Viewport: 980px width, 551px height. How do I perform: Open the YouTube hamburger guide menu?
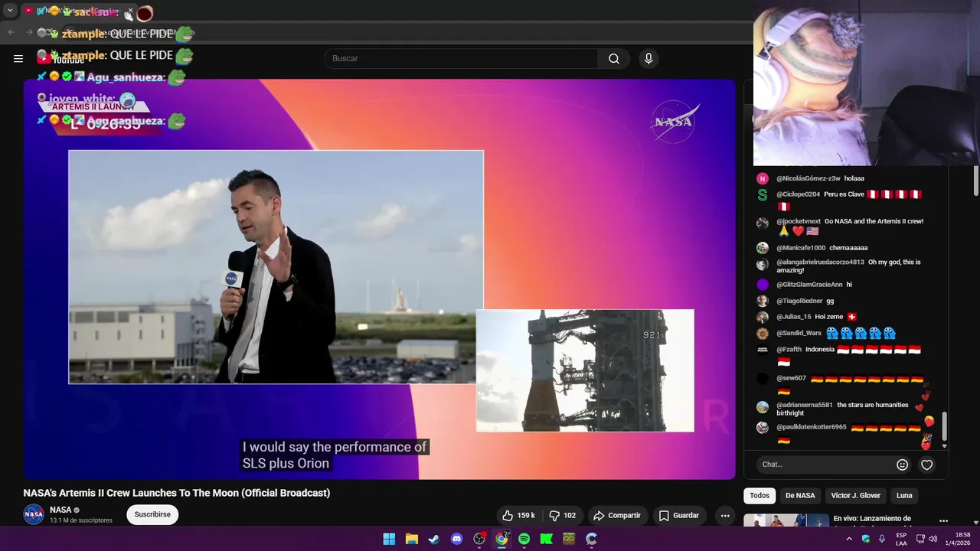point(18,59)
